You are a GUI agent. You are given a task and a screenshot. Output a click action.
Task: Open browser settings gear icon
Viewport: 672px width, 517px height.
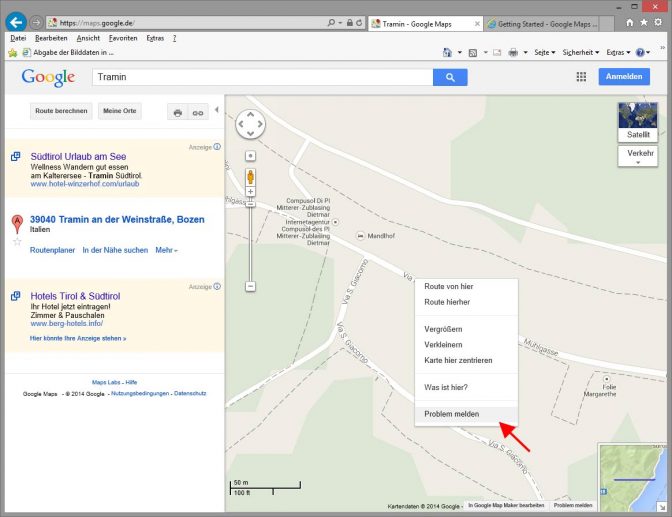[x=658, y=23]
